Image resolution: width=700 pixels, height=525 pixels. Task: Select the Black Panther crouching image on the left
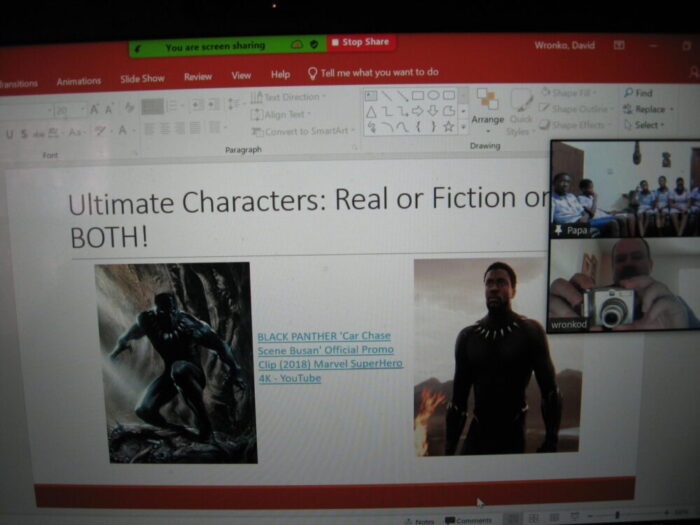(175, 362)
